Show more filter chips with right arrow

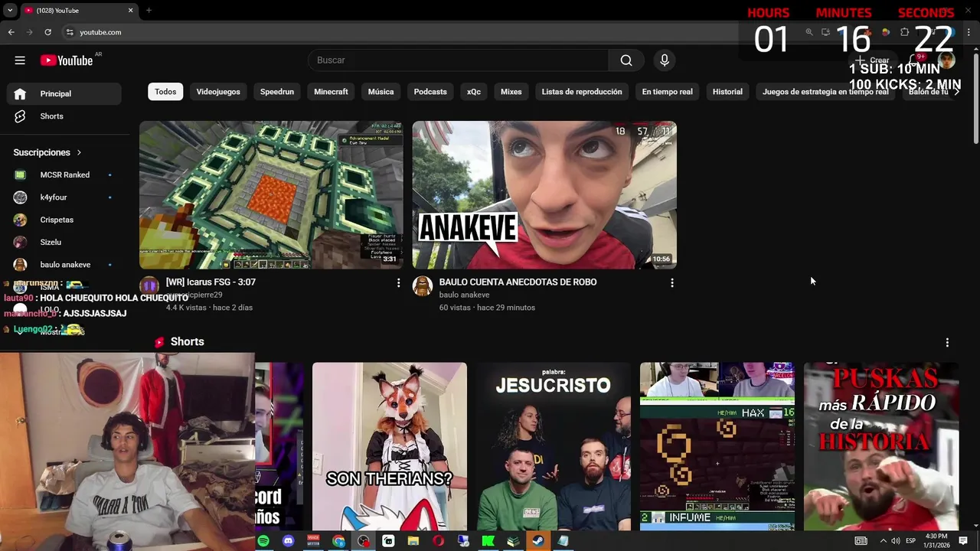click(955, 92)
